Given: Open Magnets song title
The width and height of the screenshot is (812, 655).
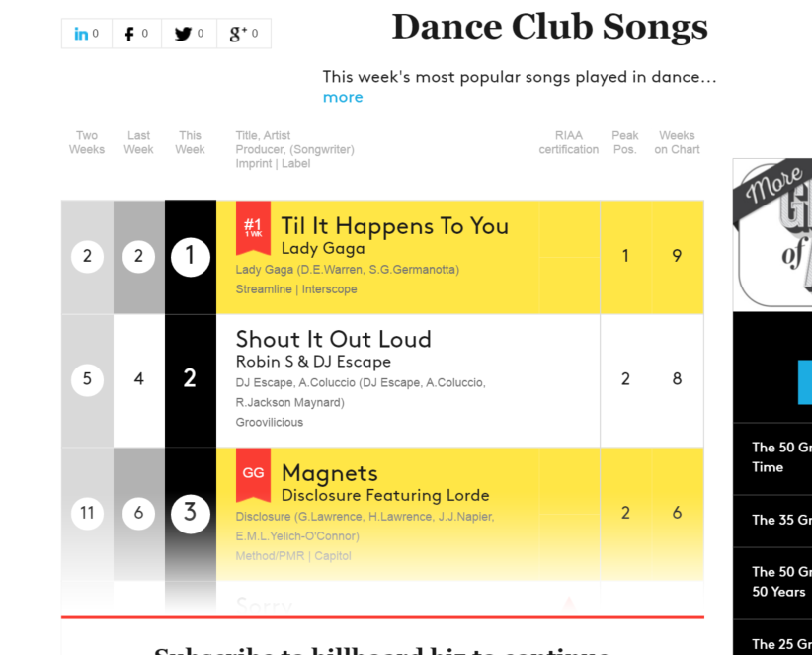Looking at the screenshot, I should point(329,473).
